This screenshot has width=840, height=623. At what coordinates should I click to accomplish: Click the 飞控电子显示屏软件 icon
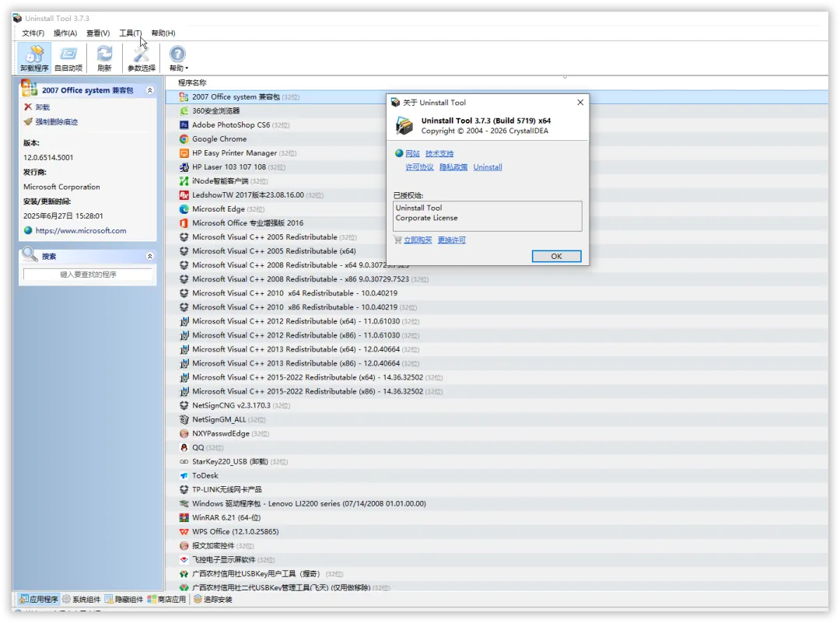coord(184,560)
